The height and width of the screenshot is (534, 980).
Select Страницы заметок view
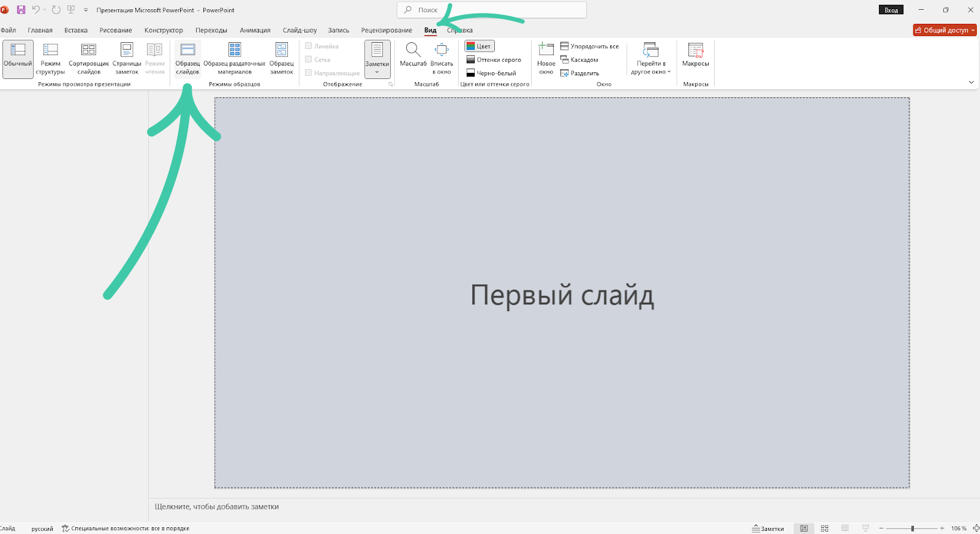(127, 59)
